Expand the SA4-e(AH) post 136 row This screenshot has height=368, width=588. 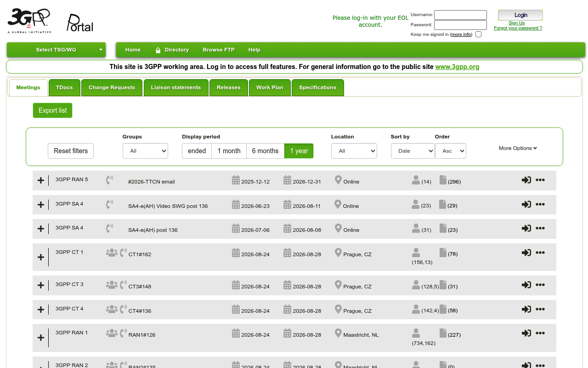click(41, 229)
